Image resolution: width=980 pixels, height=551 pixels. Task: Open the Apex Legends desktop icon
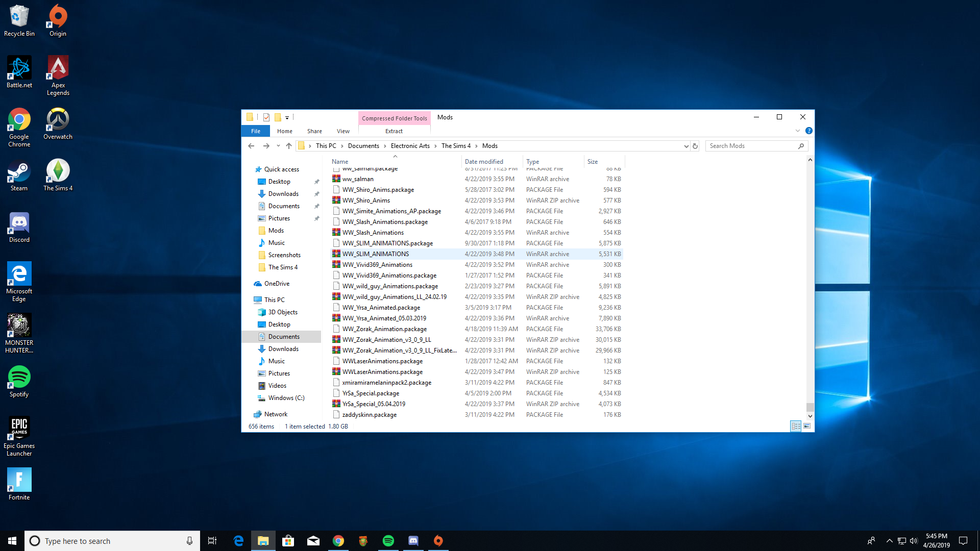point(58,76)
